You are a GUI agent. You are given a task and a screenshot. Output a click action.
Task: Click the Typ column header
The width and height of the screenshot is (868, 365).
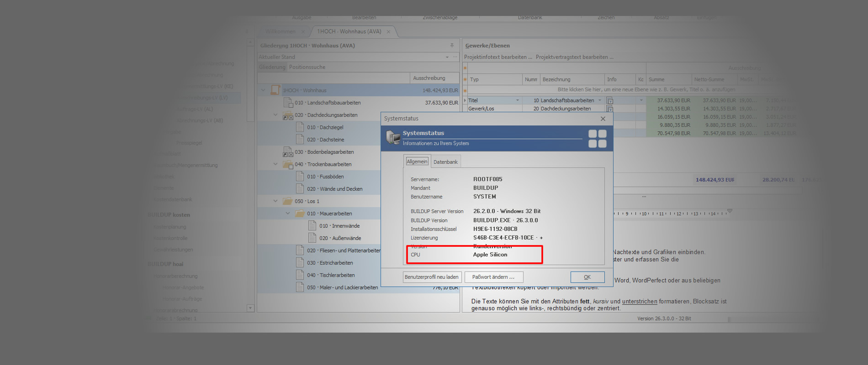click(495, 79)
